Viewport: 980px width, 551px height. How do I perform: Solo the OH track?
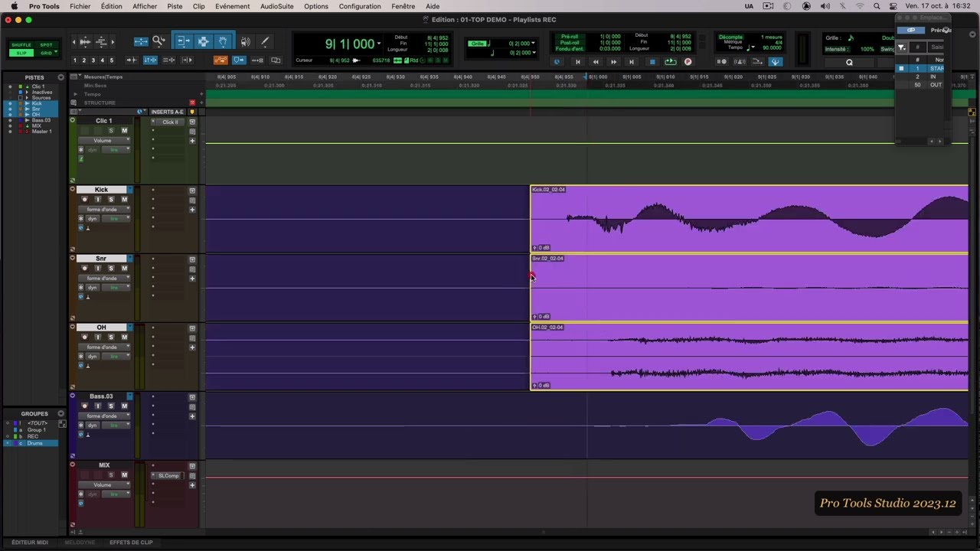(x=111, y=337)
